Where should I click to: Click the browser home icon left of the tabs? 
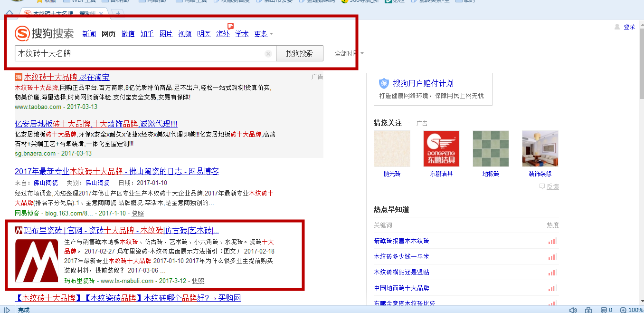pos(9,13)
